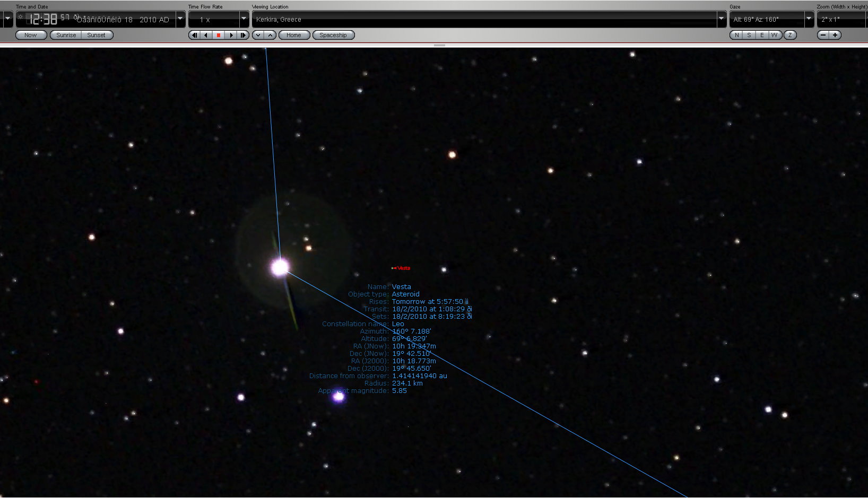
Task: Open the dropdown left of the clock
Action: point(7,19)
